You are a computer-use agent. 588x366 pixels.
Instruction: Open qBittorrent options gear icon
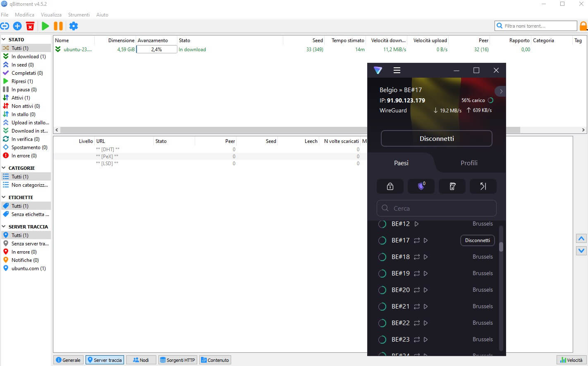(74, 26)
